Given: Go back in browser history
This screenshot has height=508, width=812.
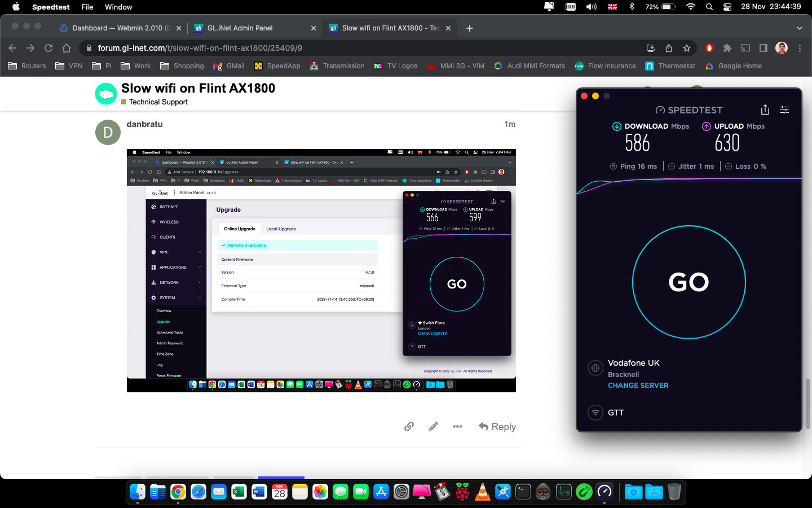Looking at the screenshot, I should pos(12,48).
